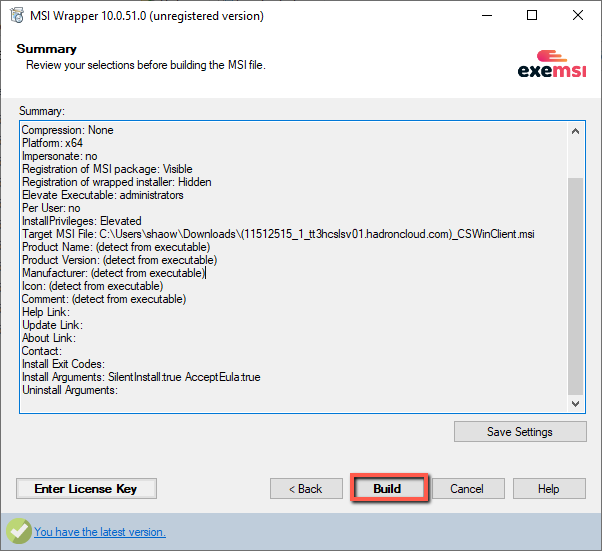Click the 'Update Link:' line
The width and height of the screenshot is (602, 551).
click(52, 325)
